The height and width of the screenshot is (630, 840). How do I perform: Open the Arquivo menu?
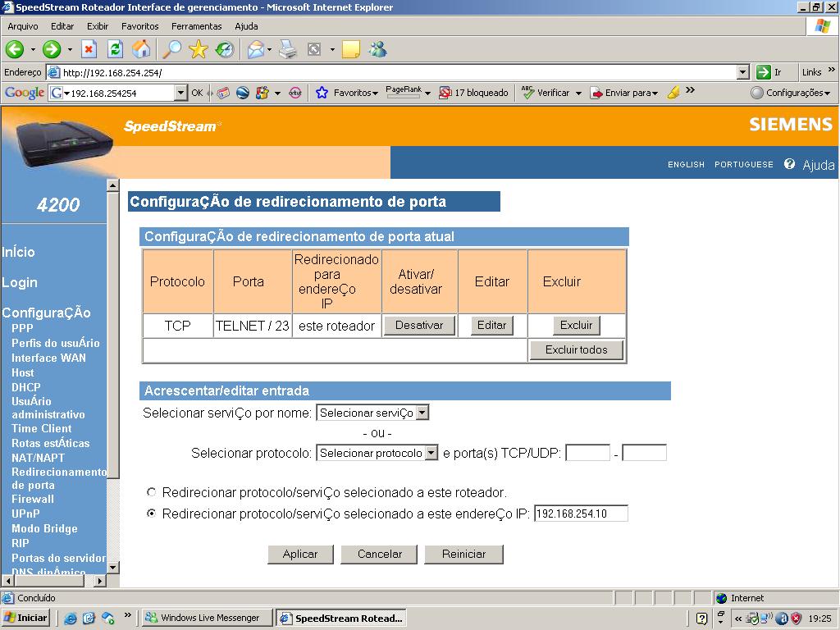tap(22, 26)
